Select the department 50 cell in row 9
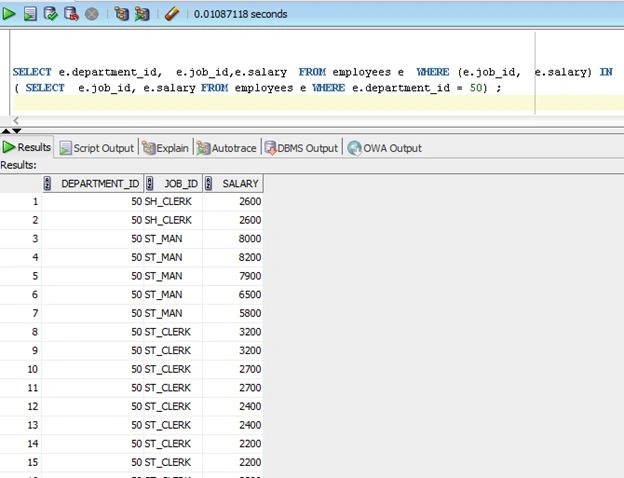 point(92,350)
